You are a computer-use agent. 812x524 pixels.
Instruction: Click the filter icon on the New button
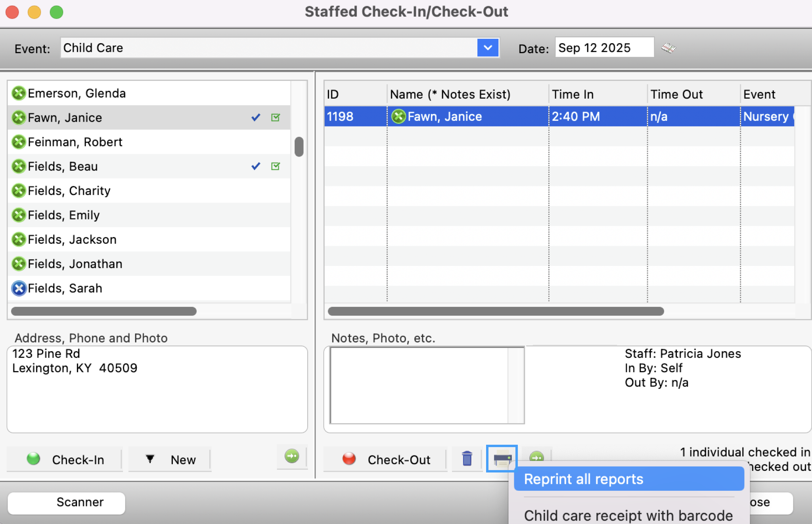tap(150, 459)
